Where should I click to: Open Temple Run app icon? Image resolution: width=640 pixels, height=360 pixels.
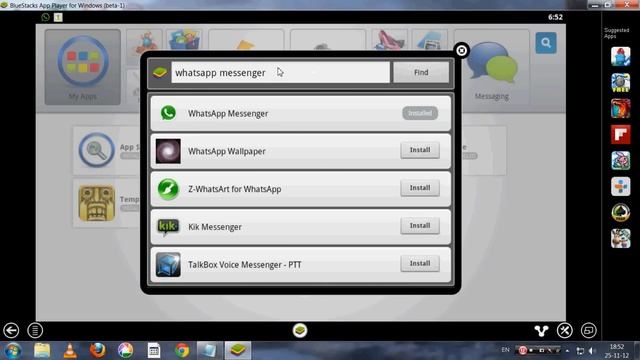click(x=97, y=203)
